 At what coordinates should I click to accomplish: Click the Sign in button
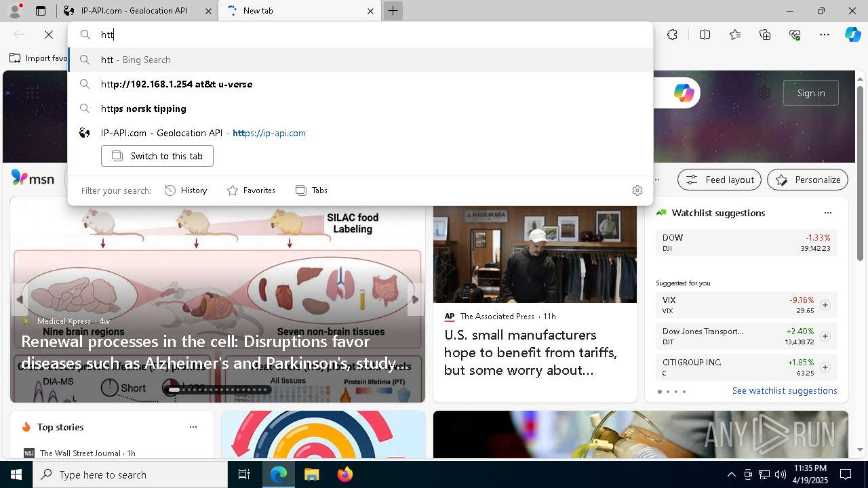coord(811,93)
